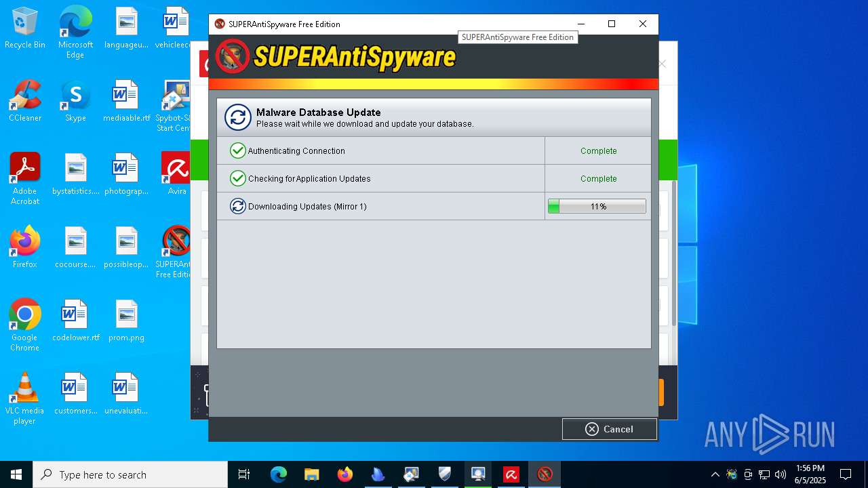Click the Checking for Application Updates checkmark icon
The height and width of the screenshot is (488, 868).
(237, 178)
